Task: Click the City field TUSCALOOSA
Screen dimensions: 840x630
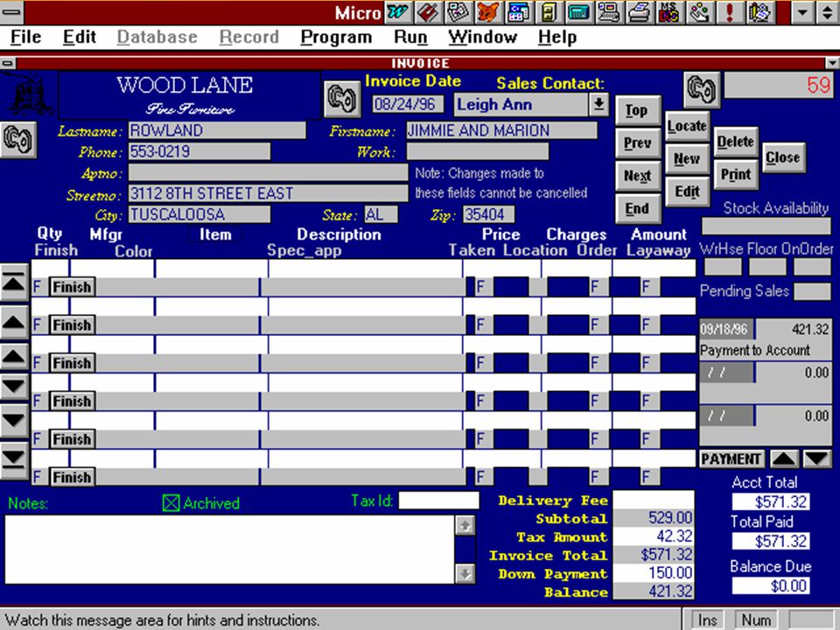Action: [x=199, y=214]
